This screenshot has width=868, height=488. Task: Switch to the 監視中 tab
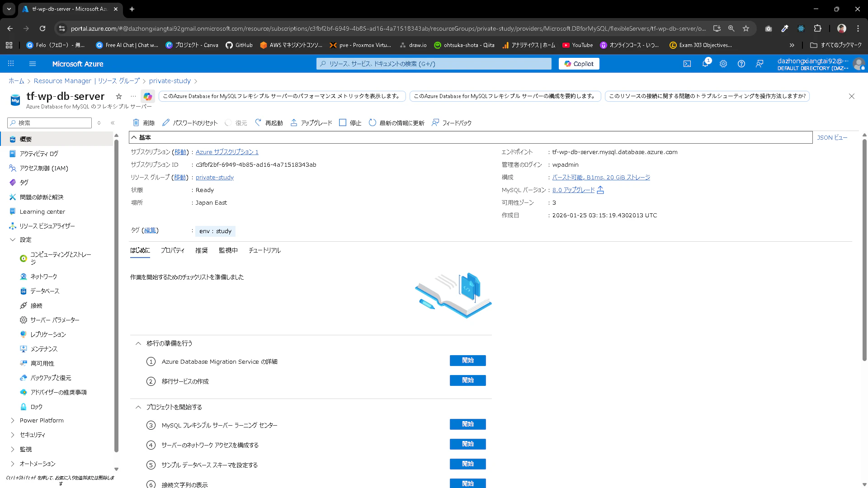tap(228, 250)
